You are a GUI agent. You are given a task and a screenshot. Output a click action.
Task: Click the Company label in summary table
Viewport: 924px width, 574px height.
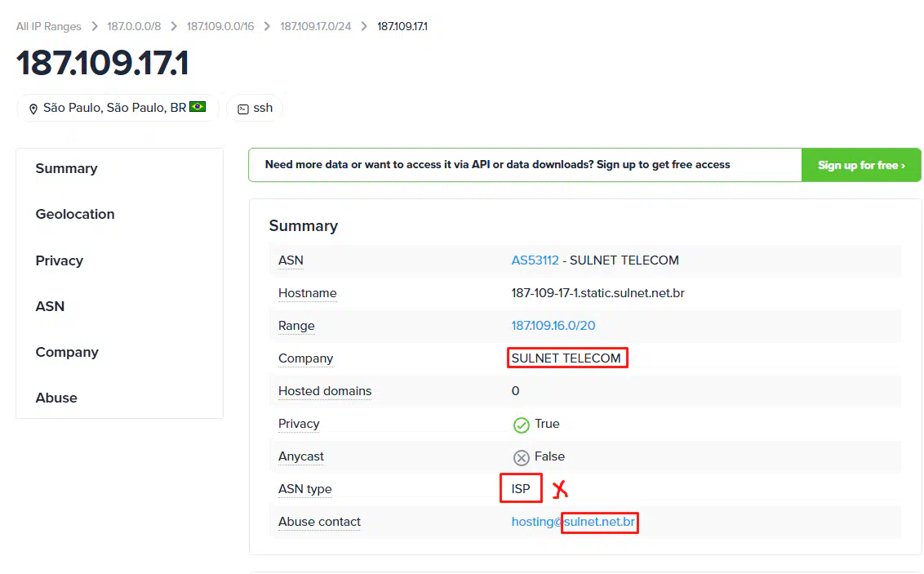pos(305,358)
